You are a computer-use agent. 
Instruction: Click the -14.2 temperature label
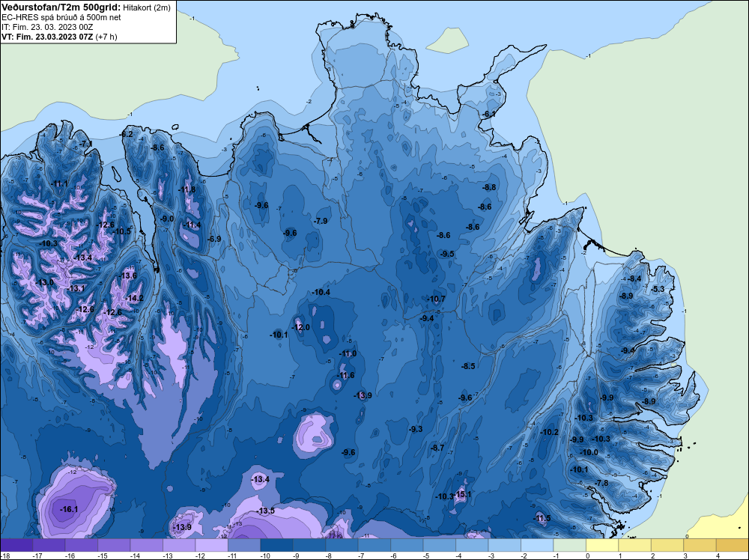coord(134,298)
